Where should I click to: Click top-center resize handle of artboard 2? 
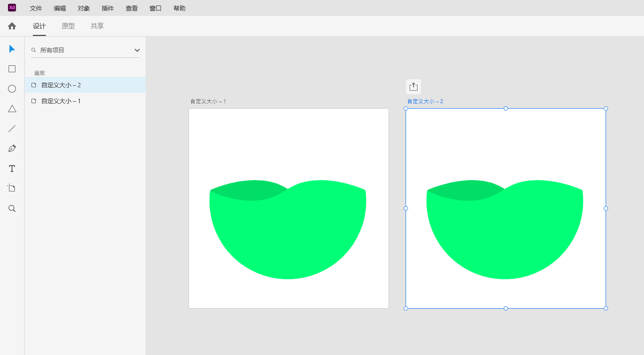[506, 108]
